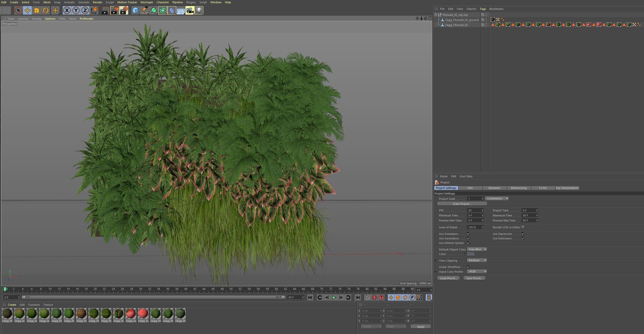Activate the Move tool in the top toolbar
This screenshot has width=644, height=334.
point(27,10)
